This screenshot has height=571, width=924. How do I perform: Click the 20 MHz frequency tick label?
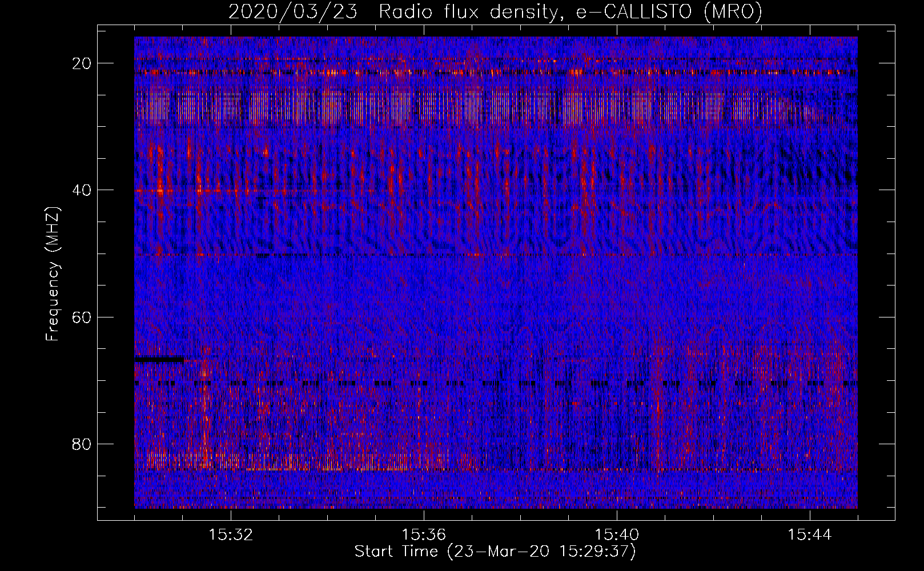(82, 63)
